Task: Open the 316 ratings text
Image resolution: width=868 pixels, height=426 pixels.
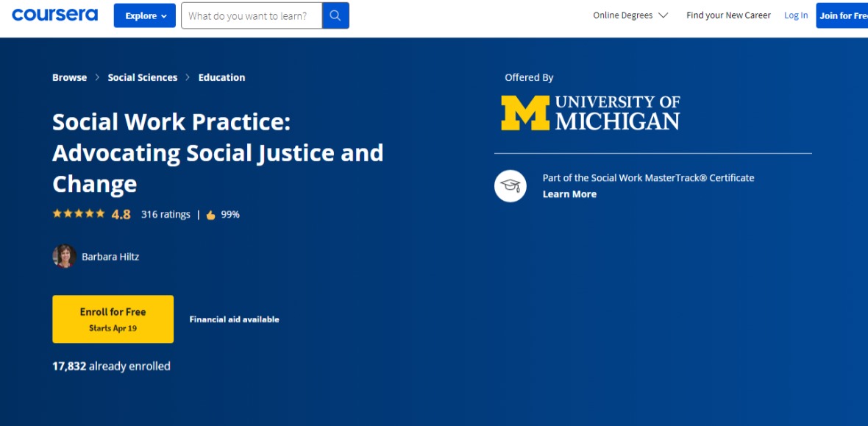Action: [166, 214]
